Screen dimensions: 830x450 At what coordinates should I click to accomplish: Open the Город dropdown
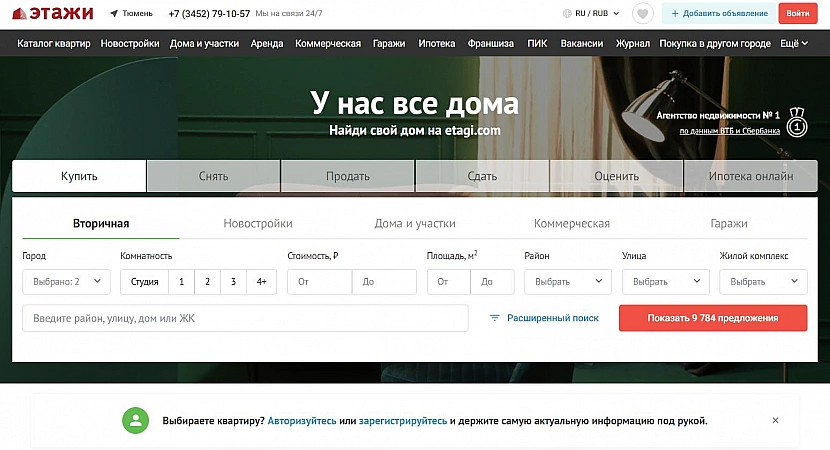click(x=66, y=282)
